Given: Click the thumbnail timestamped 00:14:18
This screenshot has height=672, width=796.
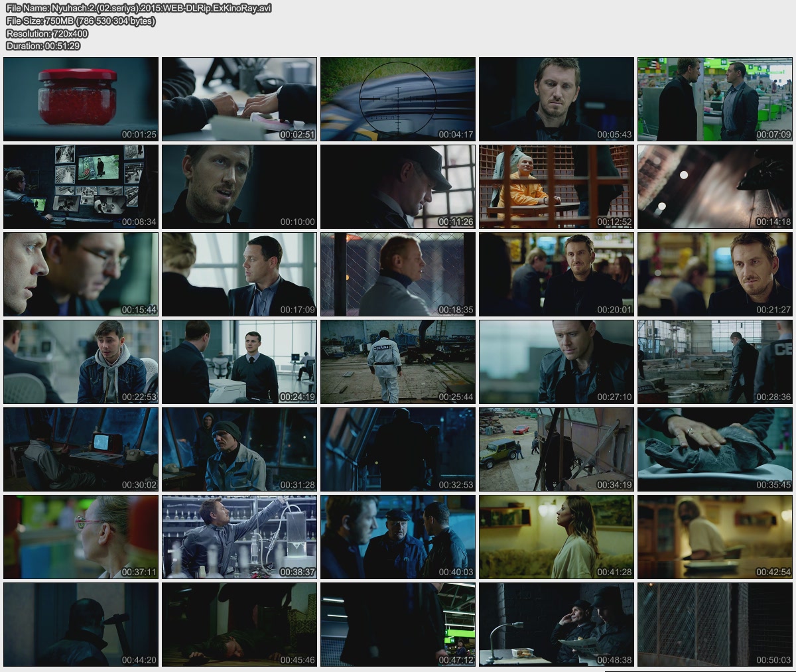Looking at the screenshot, I should 715,186.
